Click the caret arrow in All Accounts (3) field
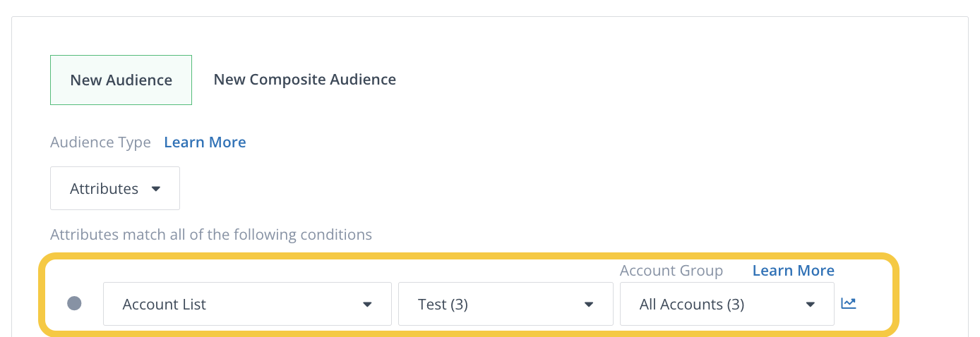This screenshot has height=337, width=980. [811, 305]
